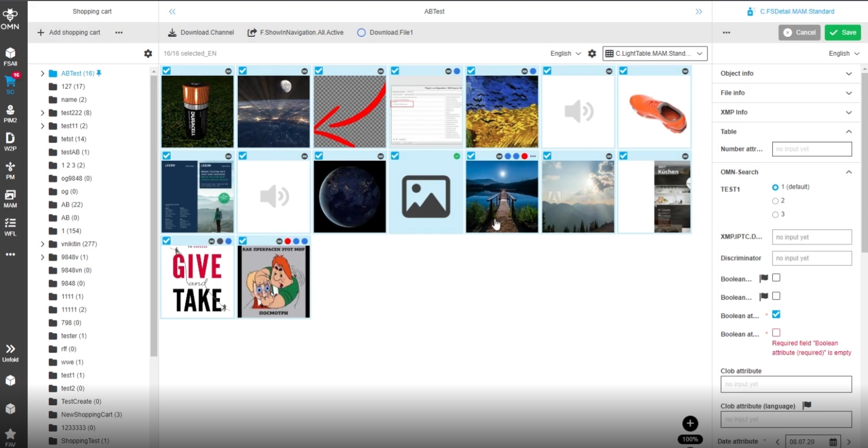Viewport: 868px width, 448px height.
Task: Open the F.ShowInNavigation.All.Active action
Action: [x=296, y=33]
